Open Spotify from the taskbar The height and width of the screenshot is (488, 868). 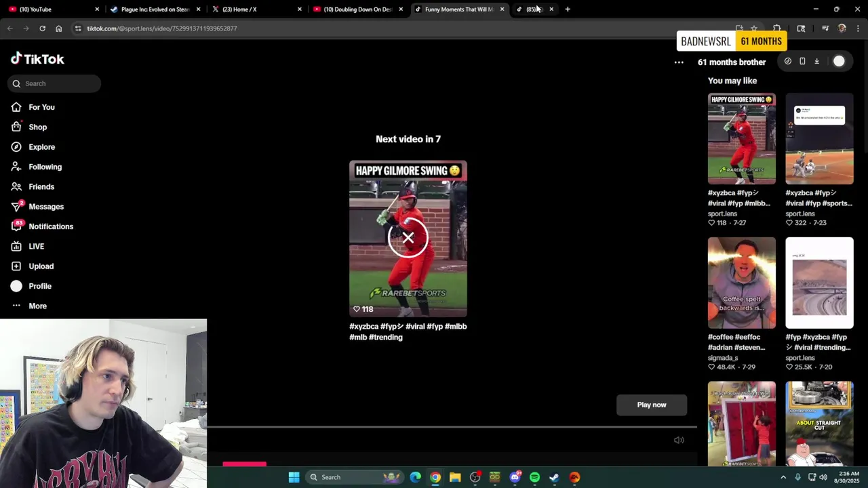point(534,477)
